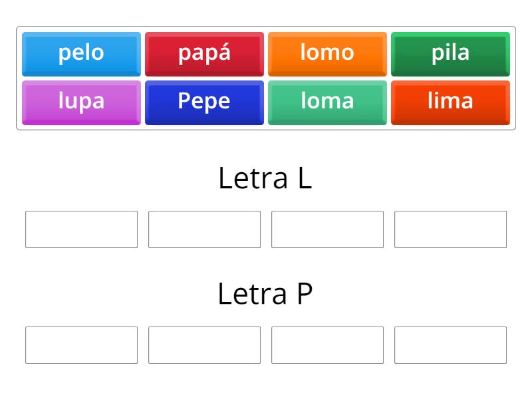Image resolution: width=532 pixels, height=399 pixels.
Task: Click the dark orange "lima" tile
Action: point(450,101)
